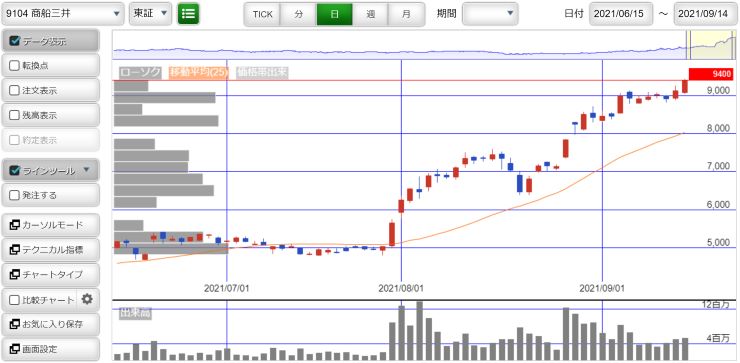
Task: Open チャートタイプ selection
Action: pyautogui.click(x=51, y=274)
